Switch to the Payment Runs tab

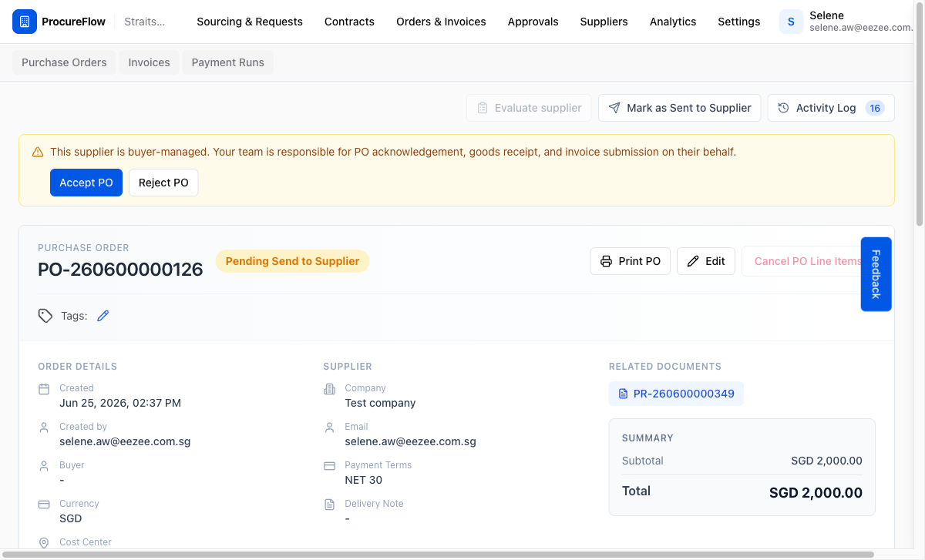pyautogui.click(x=227, y=62)
